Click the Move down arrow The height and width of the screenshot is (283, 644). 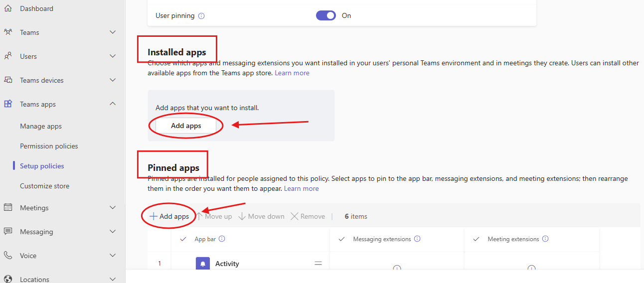(x=262, y=216)
